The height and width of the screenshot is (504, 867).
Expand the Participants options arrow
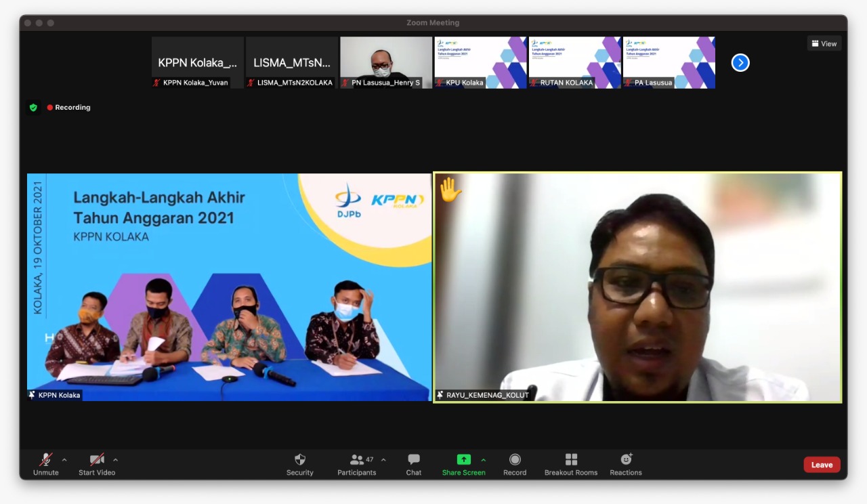pyautogui.click(x=383, y=460)
